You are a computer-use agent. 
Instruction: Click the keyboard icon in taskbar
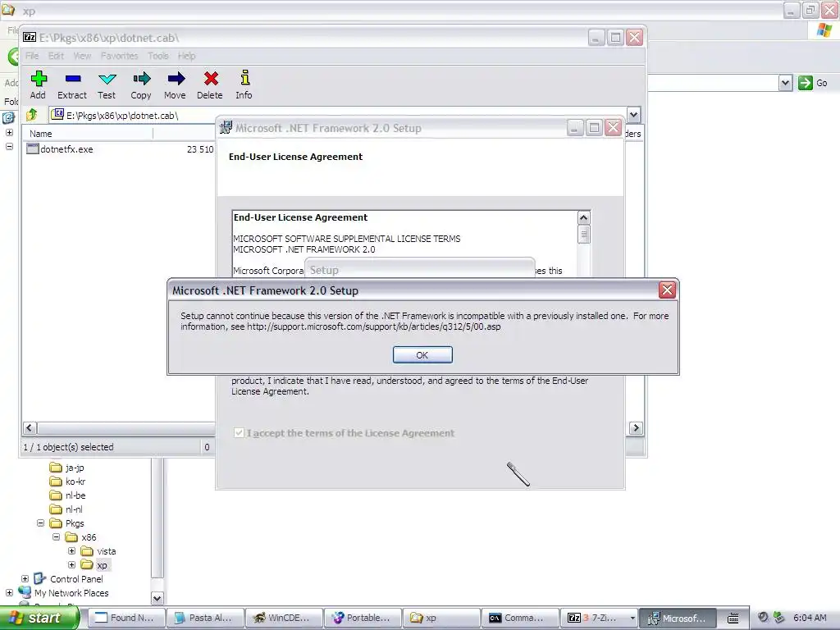tap(733, 619)
